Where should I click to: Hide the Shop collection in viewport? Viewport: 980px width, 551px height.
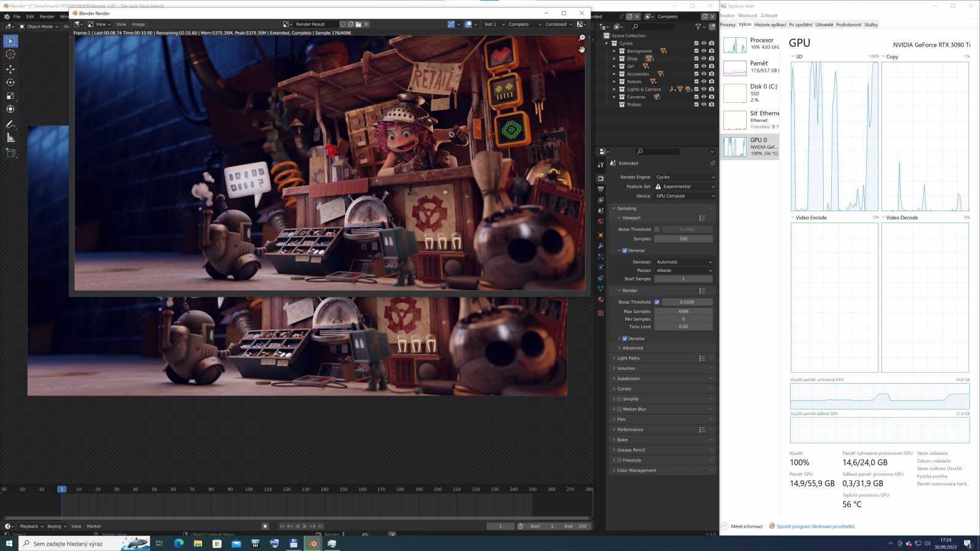pyautogui.click(x=704, y=59)
